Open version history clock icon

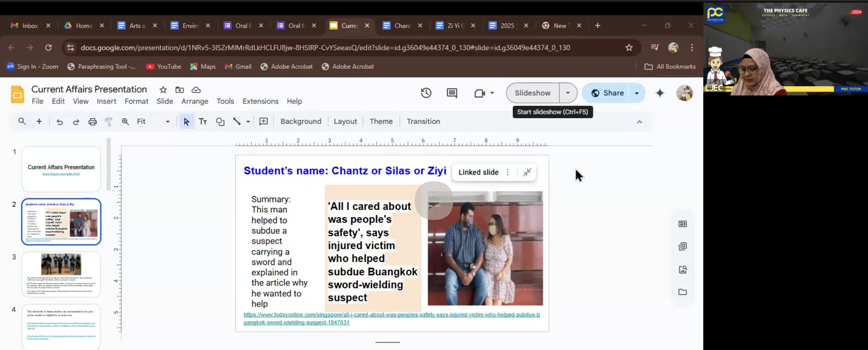point(426,93)
